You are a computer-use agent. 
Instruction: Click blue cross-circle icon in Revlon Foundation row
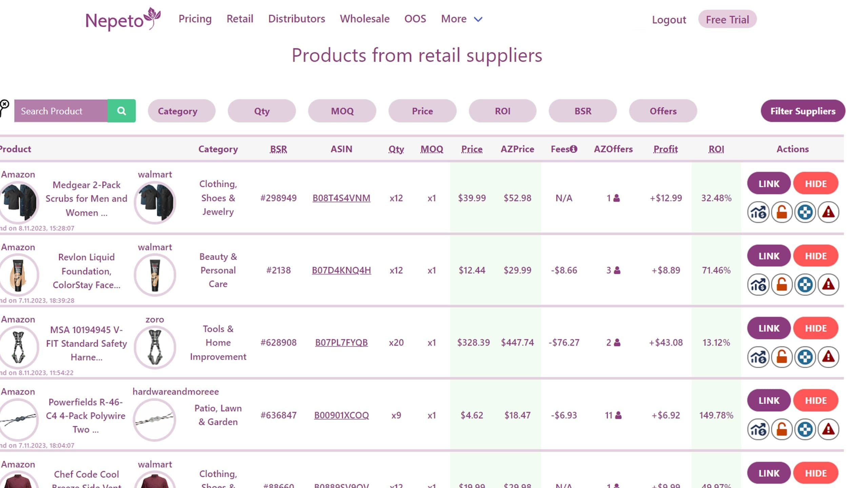click(805, 285)
